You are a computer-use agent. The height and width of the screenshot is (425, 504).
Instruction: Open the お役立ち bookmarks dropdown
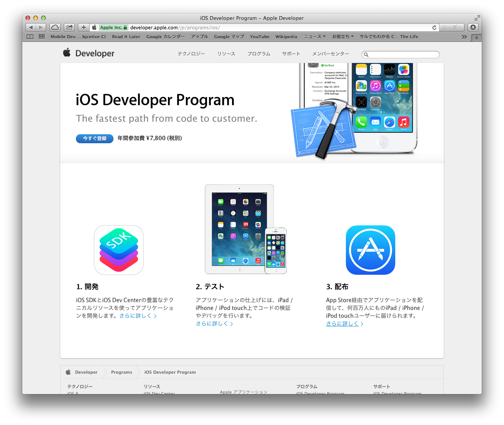tap(343, 37)
